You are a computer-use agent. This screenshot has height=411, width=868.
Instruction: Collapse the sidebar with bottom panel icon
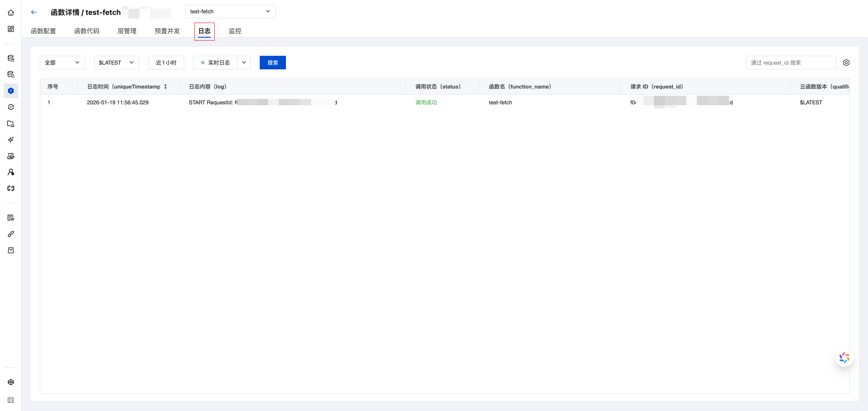tap(11, 400)
